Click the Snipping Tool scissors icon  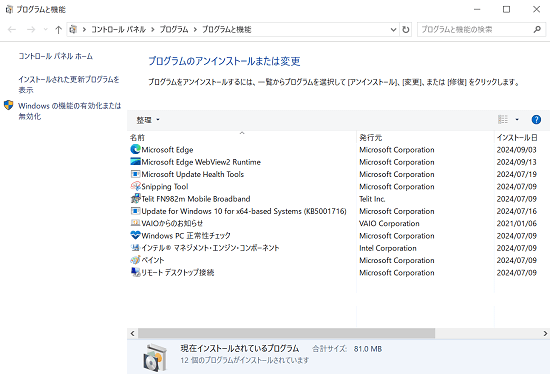point(135,186)
